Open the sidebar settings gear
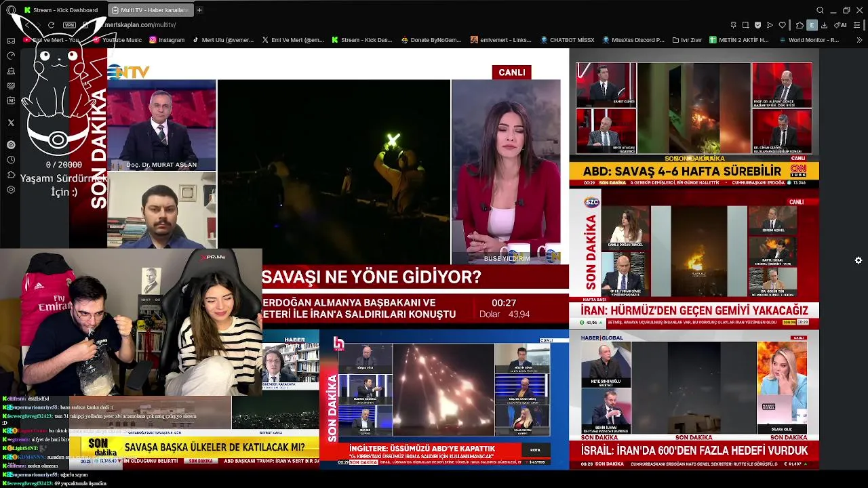The height and width of the screenshot is (488, 868). pos(11,190)
